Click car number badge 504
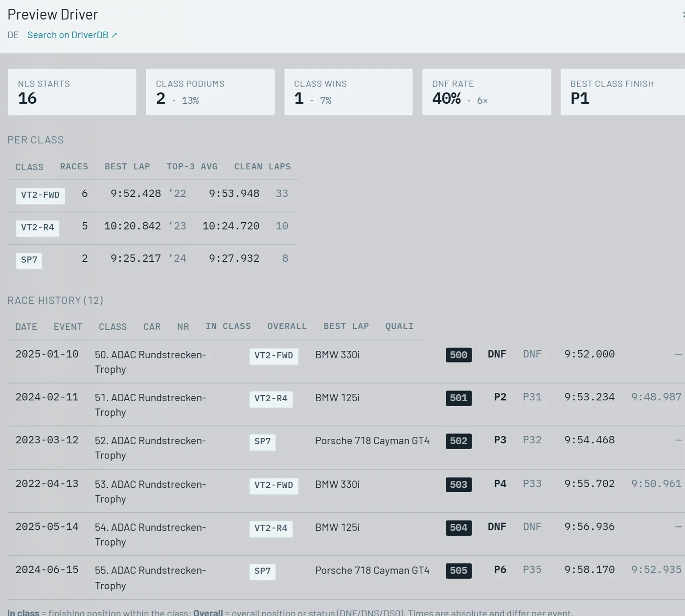685x616 pixels. 458,528
